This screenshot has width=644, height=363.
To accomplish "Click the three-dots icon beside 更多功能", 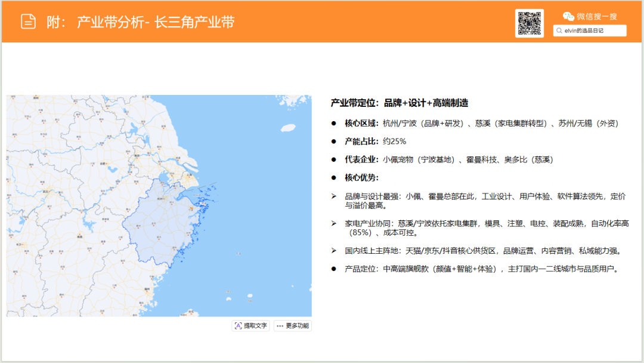I will tap(280, 326).
